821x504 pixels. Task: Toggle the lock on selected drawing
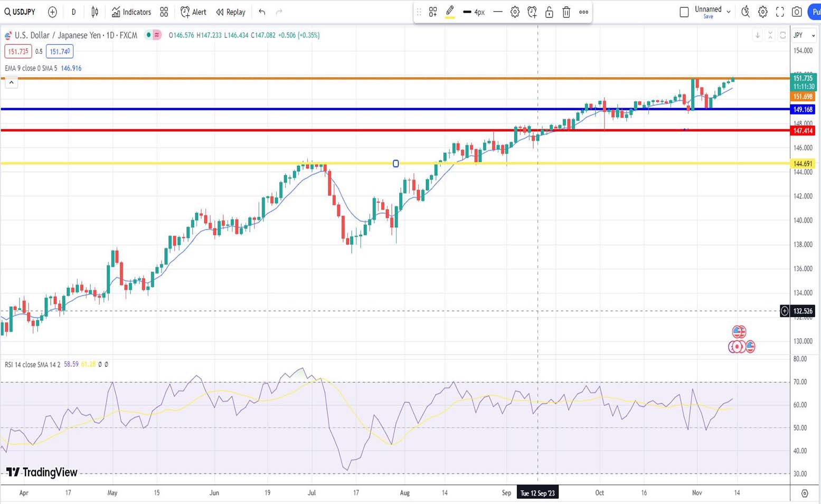pyautogui.click(x=549, y=12)
